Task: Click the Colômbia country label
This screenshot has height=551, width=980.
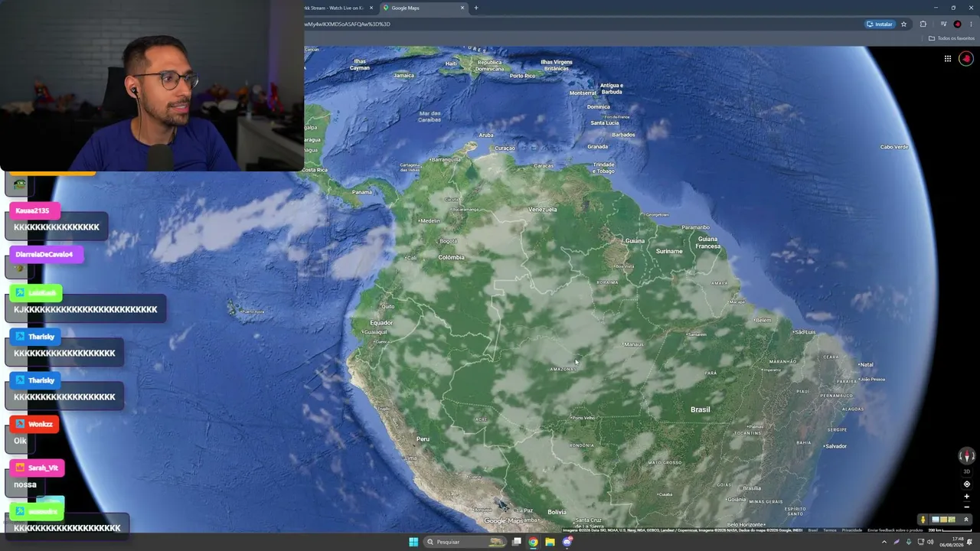Action: click(x=451, y=257)
